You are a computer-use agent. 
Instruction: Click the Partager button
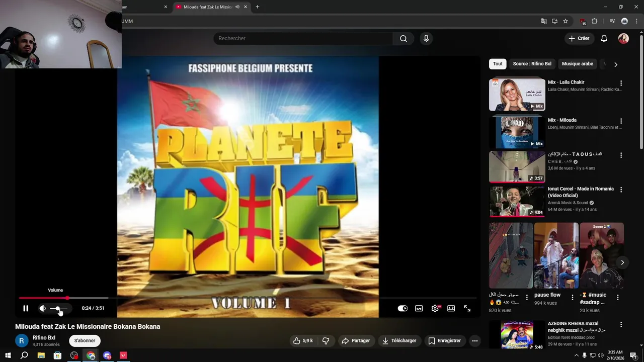click(356, 340)
